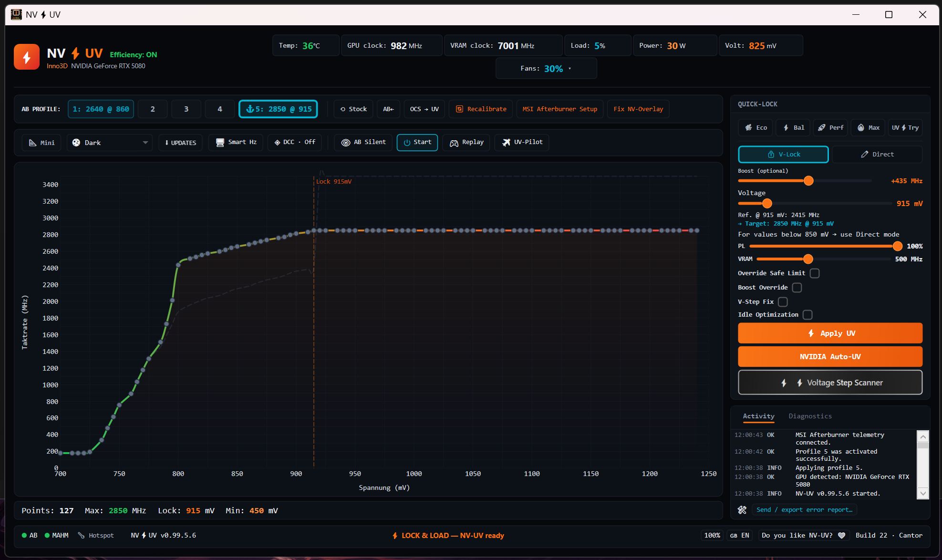
Task: Click Fix NV-Overlay
Action: point(638,109)
